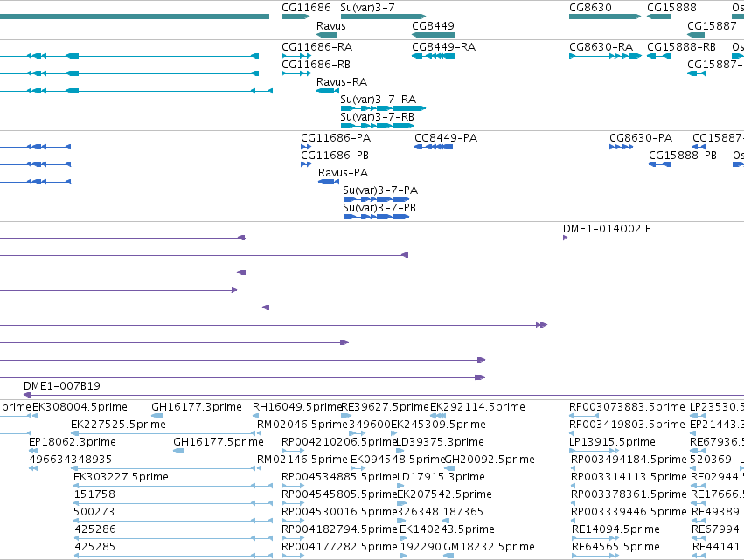Click the 500273 EST label
This screenshot has width=744, height=560.
tap(94, 512)
